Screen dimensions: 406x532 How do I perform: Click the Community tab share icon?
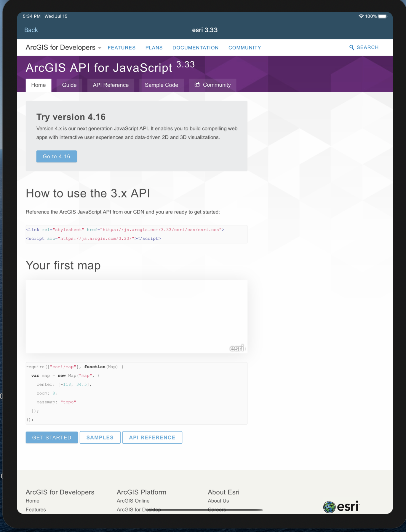pyautogui.click(x=197, y=85)
